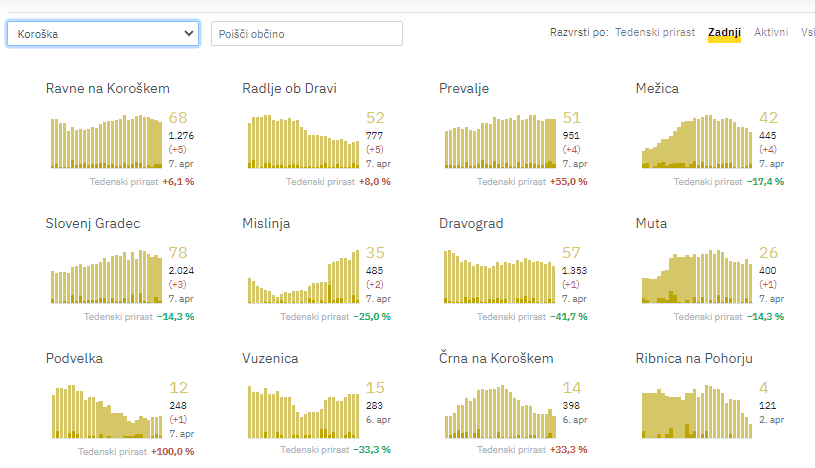The width and height of the screenshot is (815, 468).
Task: Open the Slovenj Gradec chart
Action: point(106,276)
